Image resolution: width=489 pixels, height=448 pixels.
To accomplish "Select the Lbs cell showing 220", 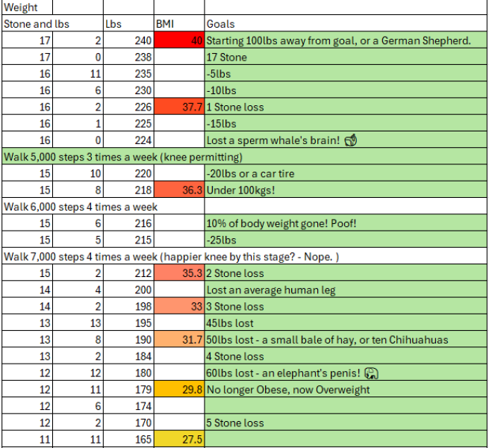I will 128,173.
